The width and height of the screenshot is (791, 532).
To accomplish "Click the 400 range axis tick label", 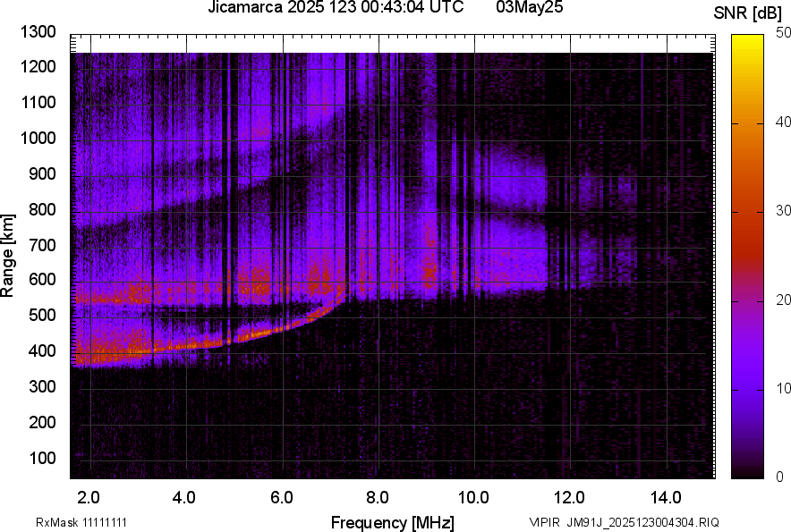I will 42,350.
